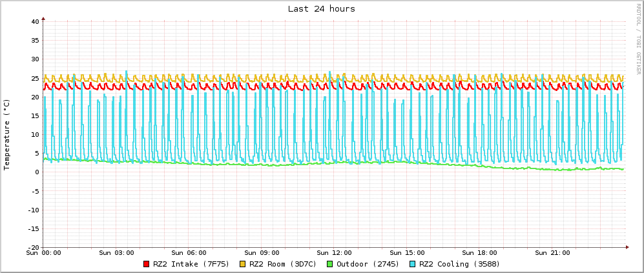This screenshot has height=273, width=644.
Task: Click the 'Sun 21:00' time axis label
Action: click(552, 252)
